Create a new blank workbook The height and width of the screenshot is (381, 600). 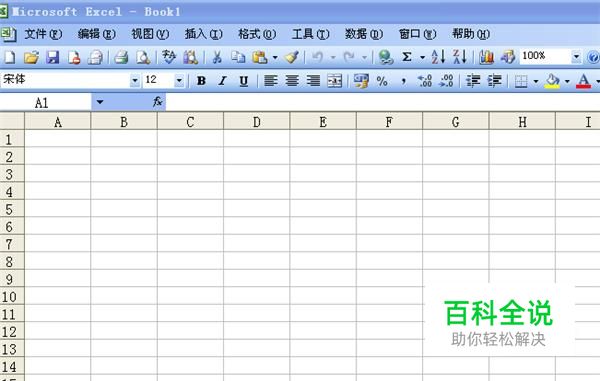10,57
